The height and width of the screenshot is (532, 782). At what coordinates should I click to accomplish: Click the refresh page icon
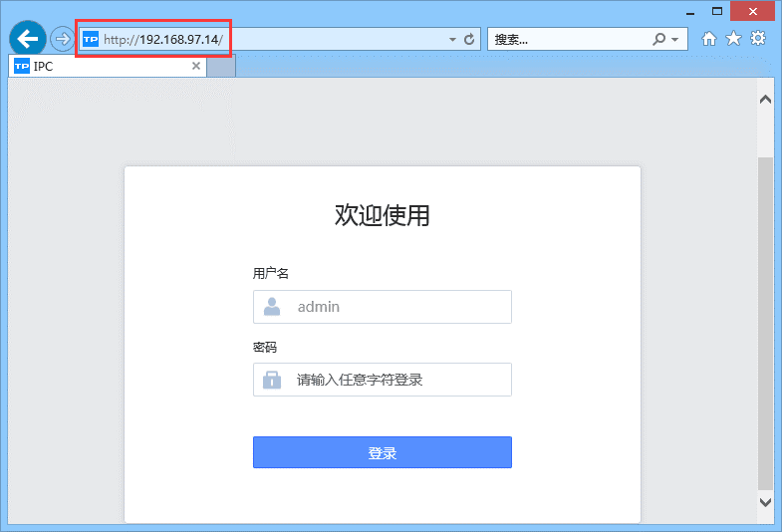coord(470,39)
